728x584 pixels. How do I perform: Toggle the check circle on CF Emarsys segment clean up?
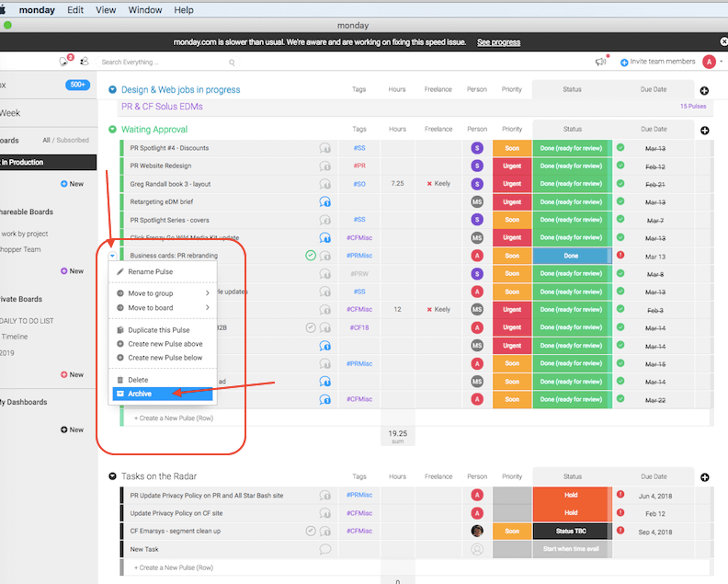(311, 531)
